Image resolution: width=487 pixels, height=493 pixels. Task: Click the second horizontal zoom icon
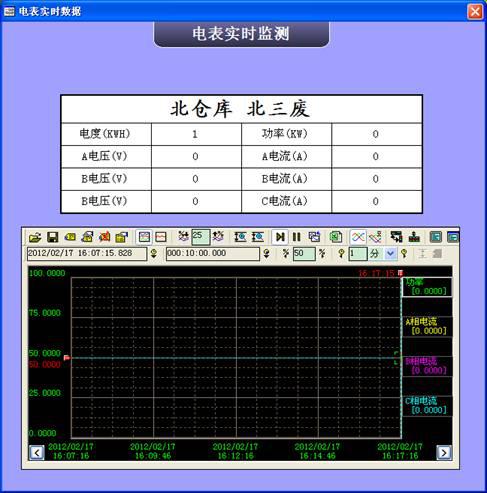coord(257,237)
